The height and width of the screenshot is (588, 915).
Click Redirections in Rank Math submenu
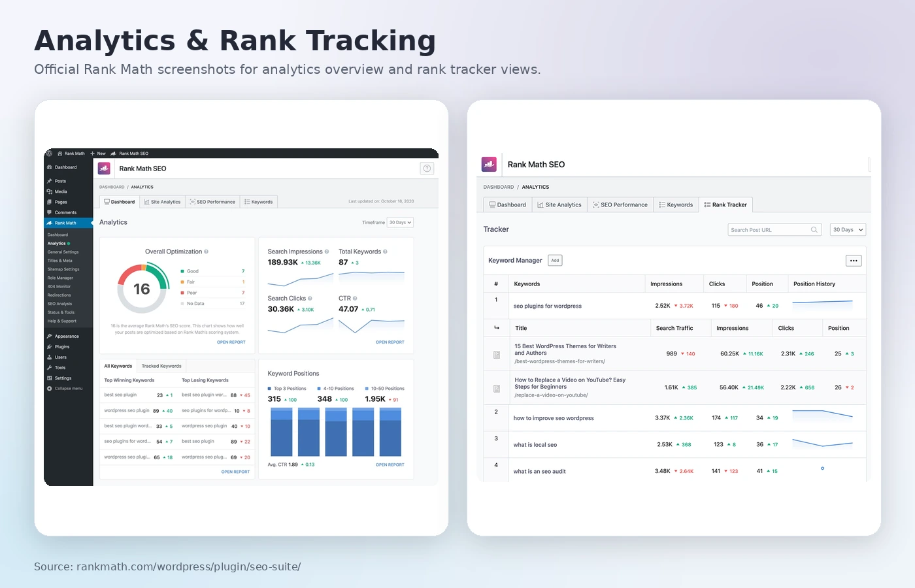pyautogui.click(x=59, y=295)
